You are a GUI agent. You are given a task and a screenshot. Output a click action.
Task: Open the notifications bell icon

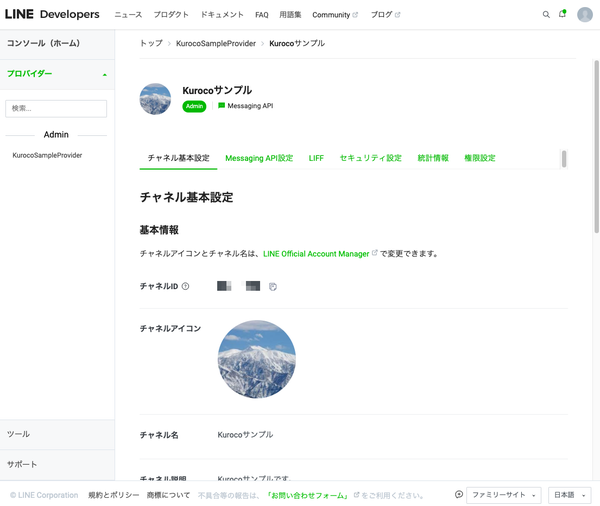point(562,14)
